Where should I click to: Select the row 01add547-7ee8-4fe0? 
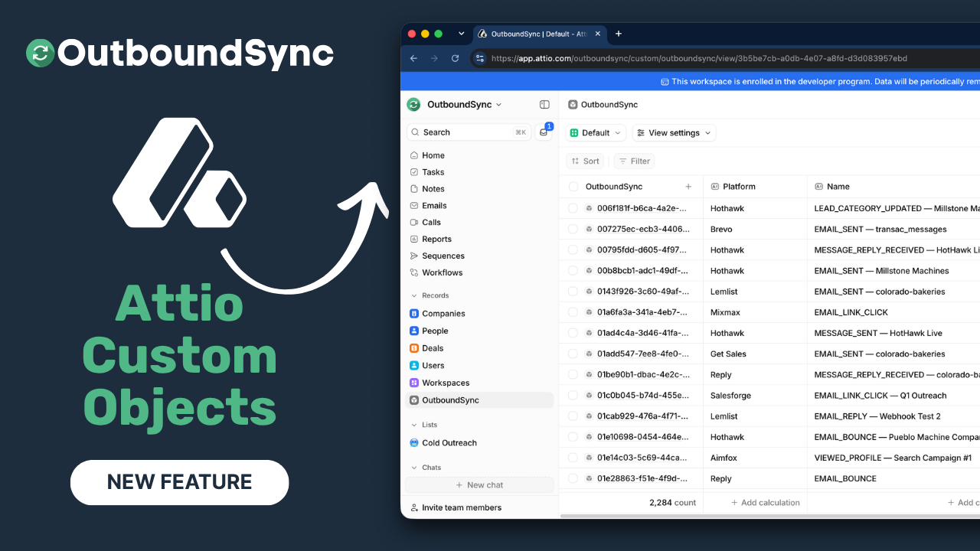[x=573, y=354]
